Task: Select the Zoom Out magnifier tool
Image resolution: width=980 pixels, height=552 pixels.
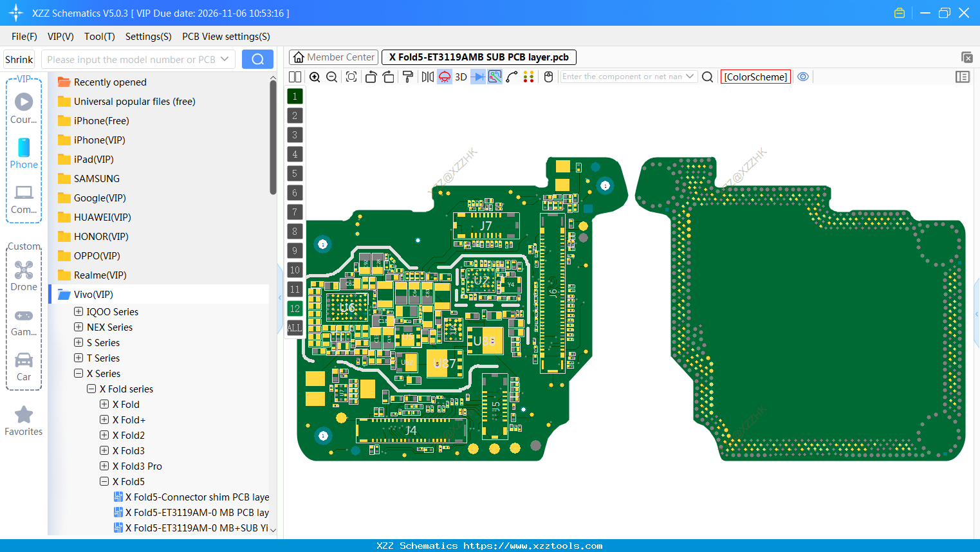Action: click(x=331, y=77)
